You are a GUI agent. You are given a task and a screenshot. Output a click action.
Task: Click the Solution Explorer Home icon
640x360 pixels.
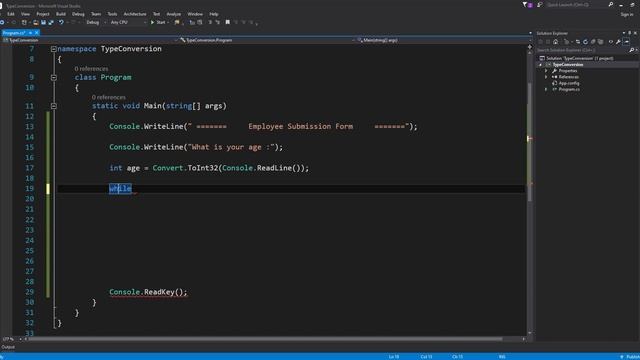[x=556, y=42]
